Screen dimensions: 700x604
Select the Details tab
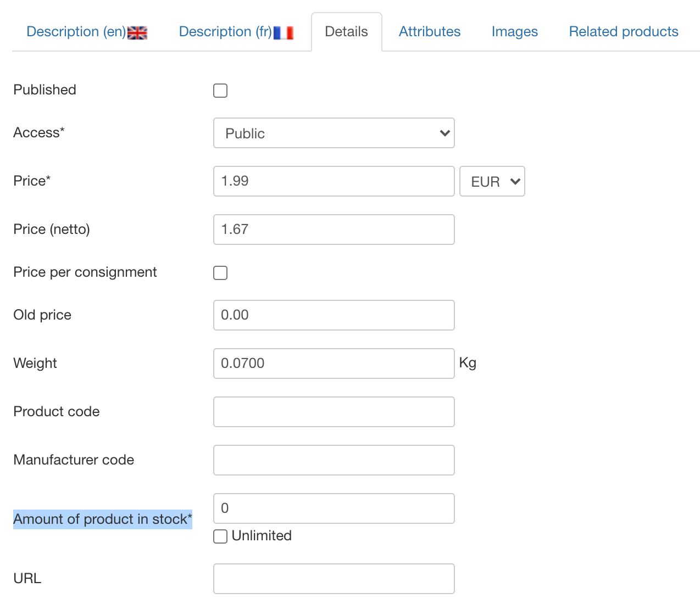tap(346, 32)
